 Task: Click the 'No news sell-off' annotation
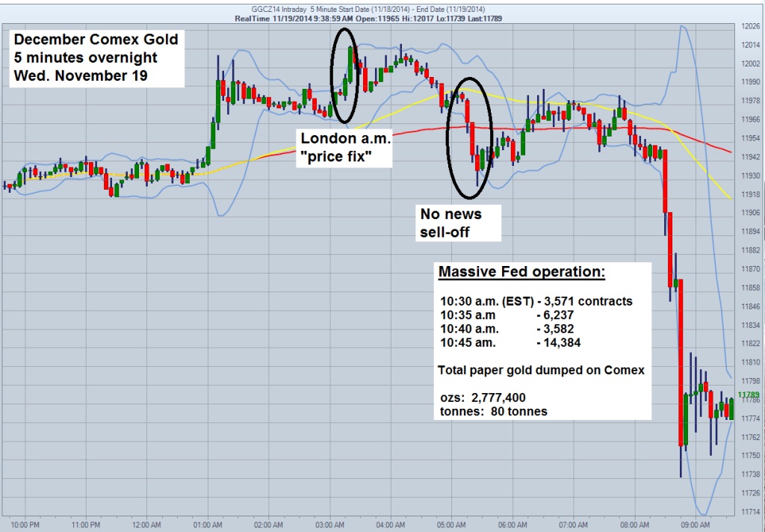coord(450,223)
